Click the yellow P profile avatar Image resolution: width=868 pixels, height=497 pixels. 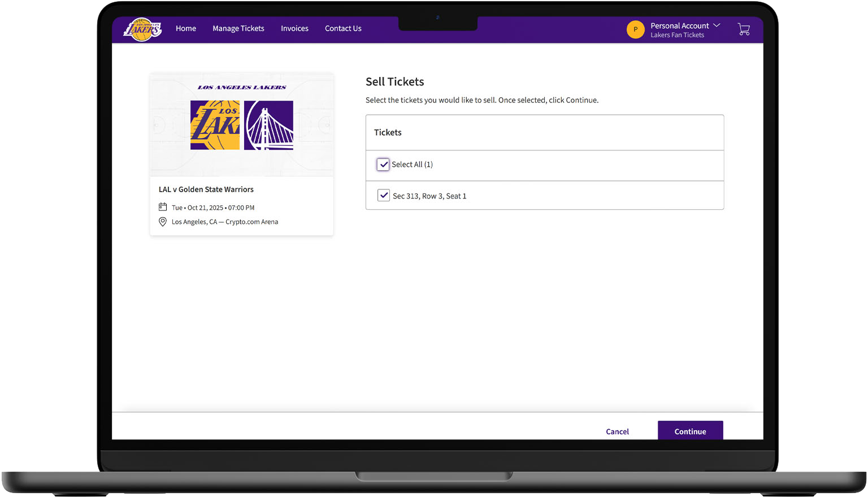click(635, 29)
